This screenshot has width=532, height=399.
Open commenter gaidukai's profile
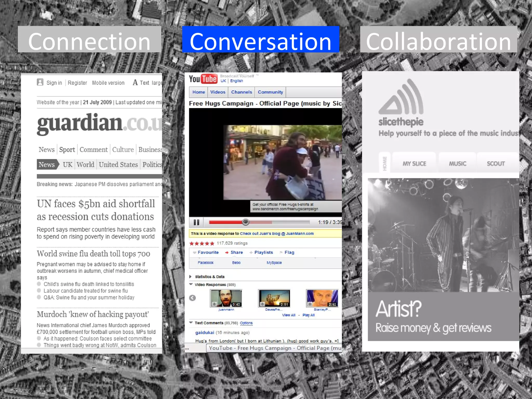(205, 332)
